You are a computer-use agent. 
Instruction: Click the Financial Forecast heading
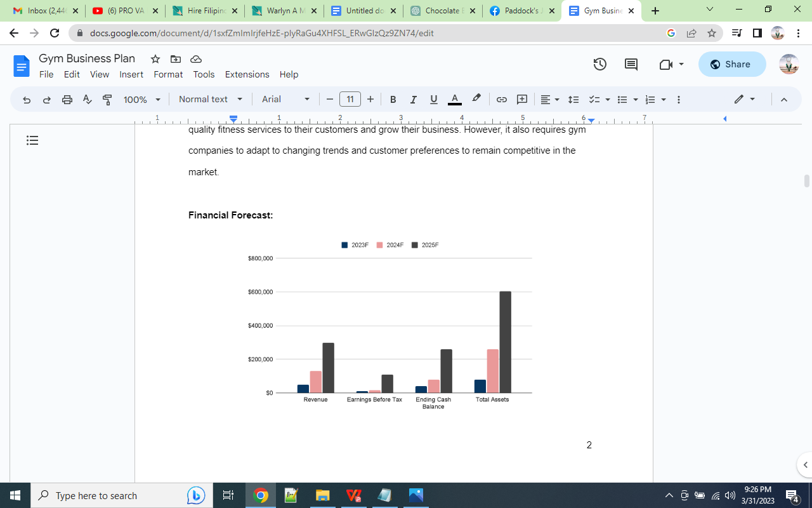pyautogui.click(x=230, y=215)
